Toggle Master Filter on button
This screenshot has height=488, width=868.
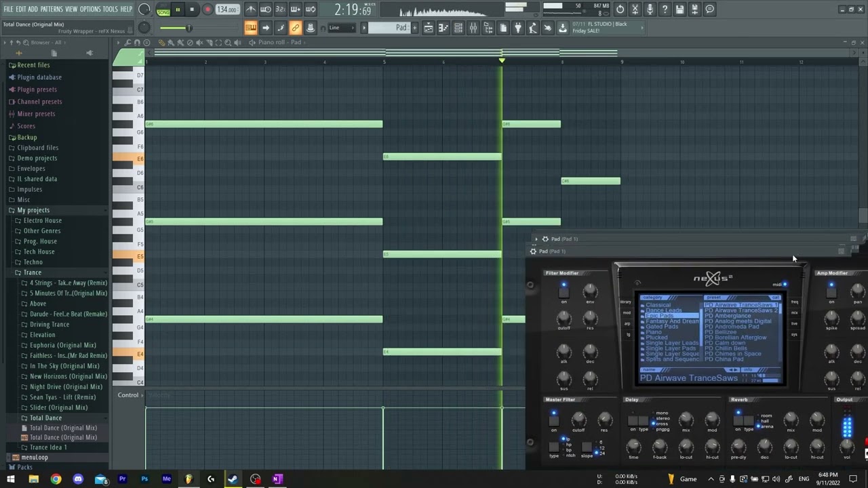tap(553, 420)
